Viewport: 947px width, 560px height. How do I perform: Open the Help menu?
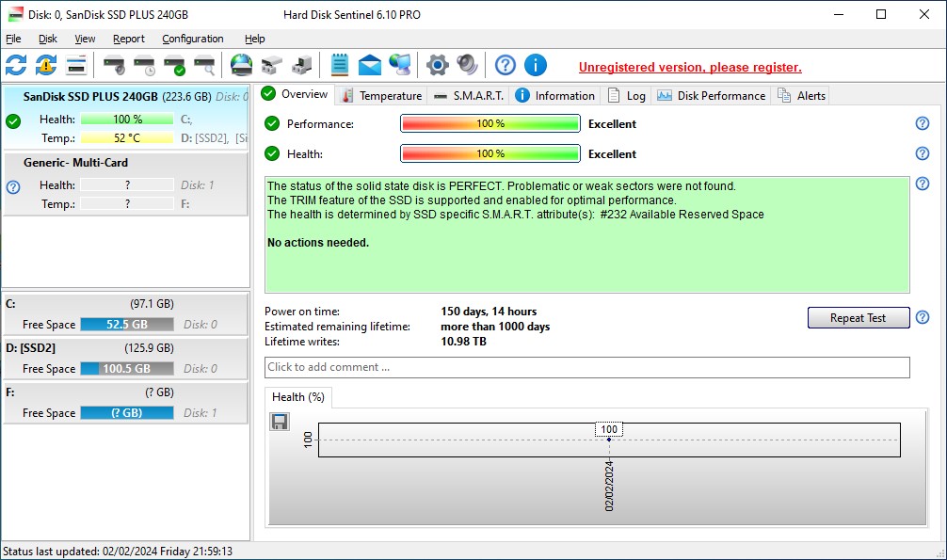[255, 39]
